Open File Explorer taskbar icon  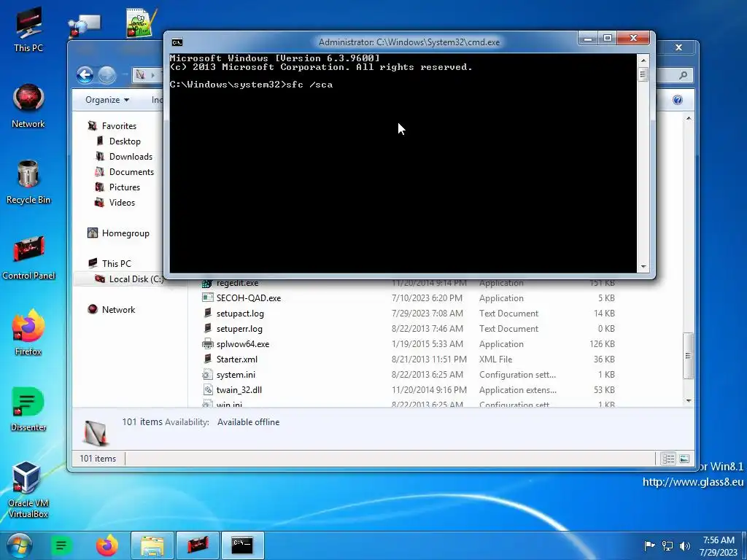point(152,545)
